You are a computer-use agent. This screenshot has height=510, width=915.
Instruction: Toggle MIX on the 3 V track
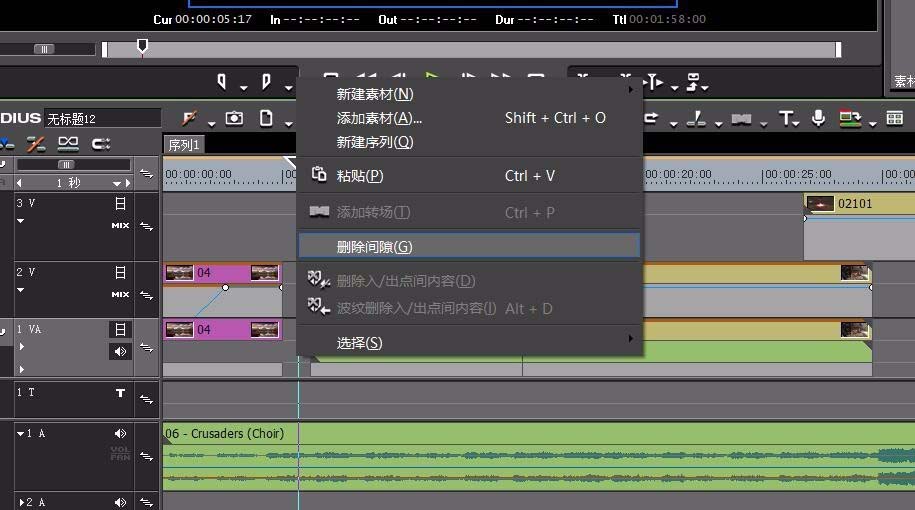pyautogui.click(x=120, y=225)
